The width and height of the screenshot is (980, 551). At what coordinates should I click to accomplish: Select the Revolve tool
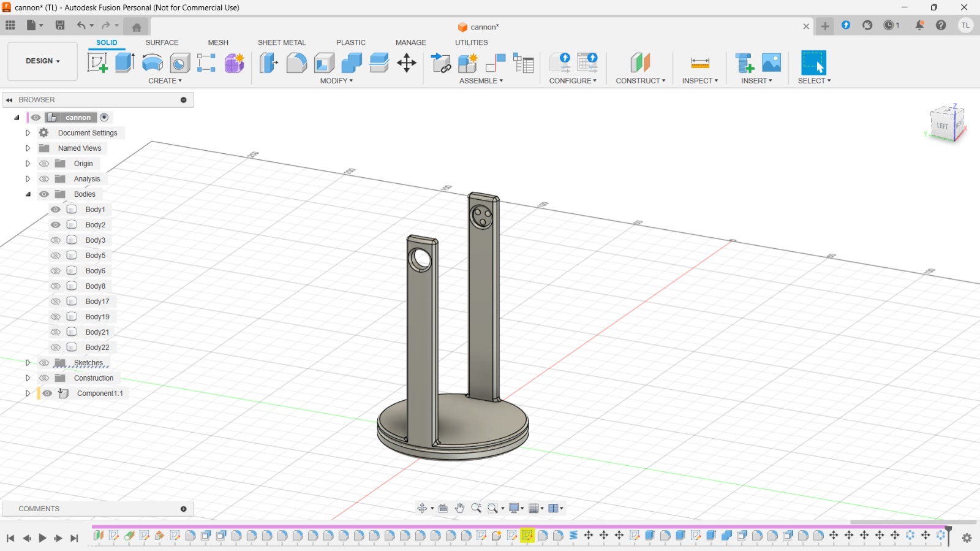click(x=153, y=63)
